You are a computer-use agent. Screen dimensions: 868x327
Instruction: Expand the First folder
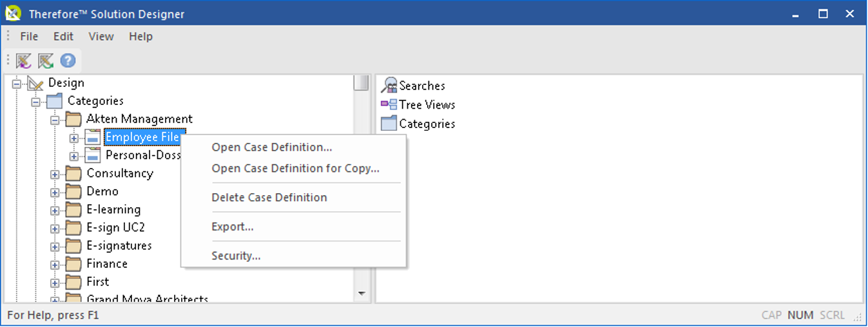click(55, 282)
